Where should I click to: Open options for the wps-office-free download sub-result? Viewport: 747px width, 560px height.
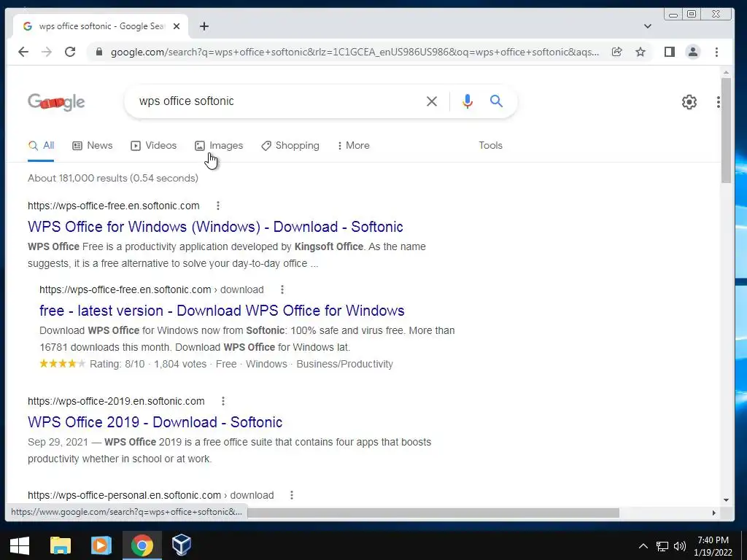pyautogui.click(x=282, y=289)
